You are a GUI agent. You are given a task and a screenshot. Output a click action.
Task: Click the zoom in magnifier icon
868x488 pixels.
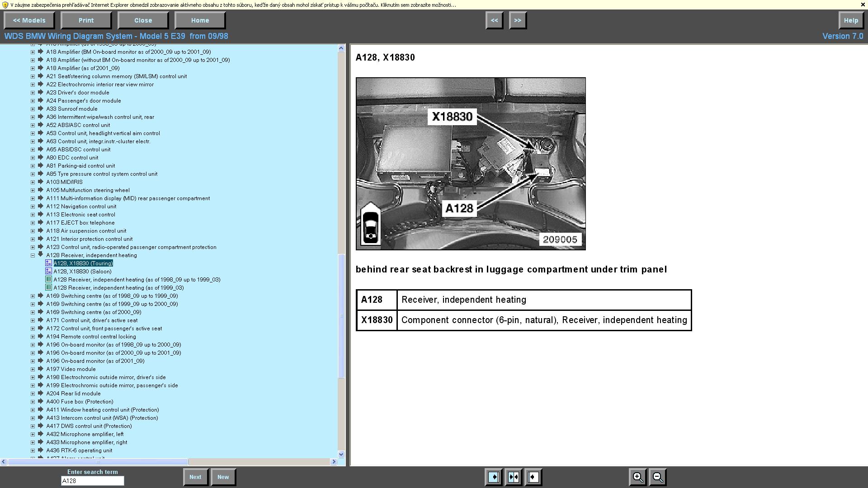637,477
